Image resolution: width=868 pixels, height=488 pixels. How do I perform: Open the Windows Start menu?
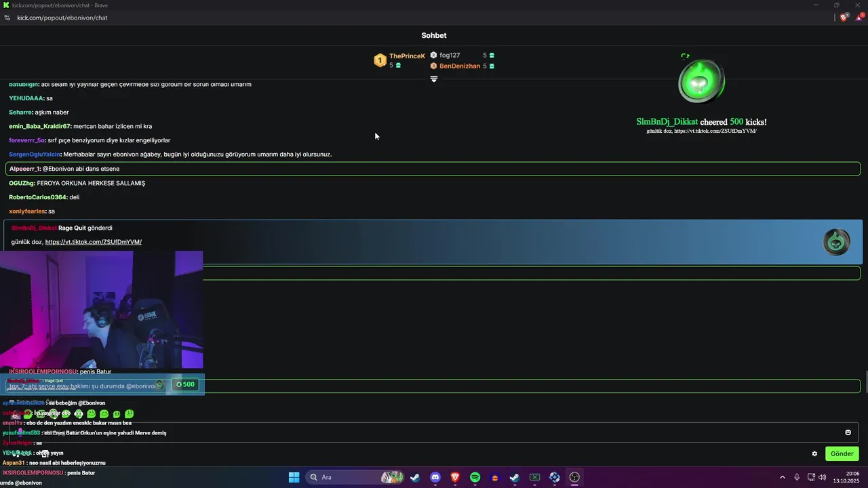point(294,477)
